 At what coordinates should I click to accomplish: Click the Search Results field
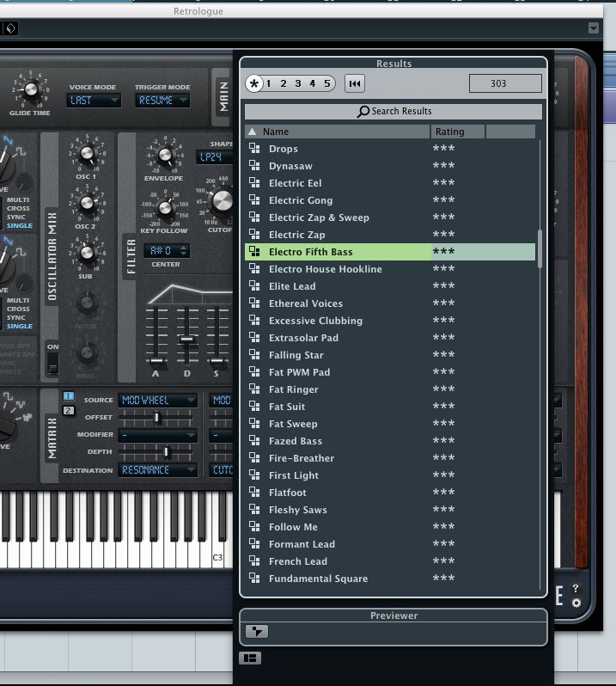click(393, 112)
